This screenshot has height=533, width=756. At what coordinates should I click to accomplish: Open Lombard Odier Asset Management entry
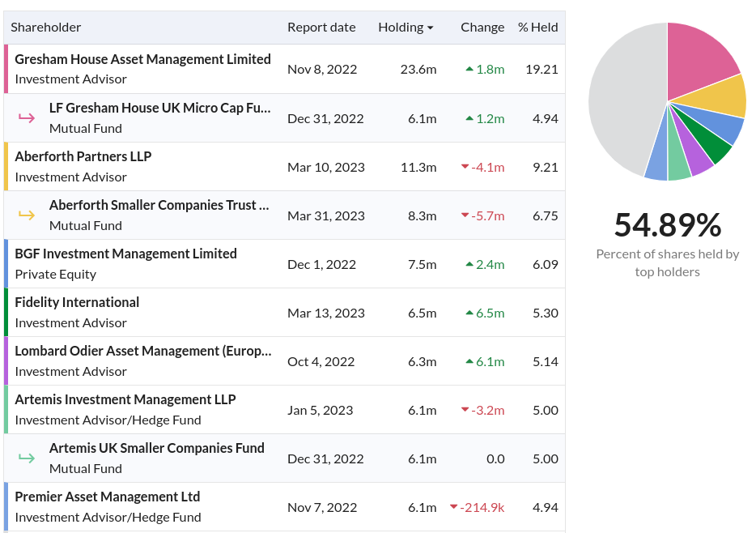[143, 352]
